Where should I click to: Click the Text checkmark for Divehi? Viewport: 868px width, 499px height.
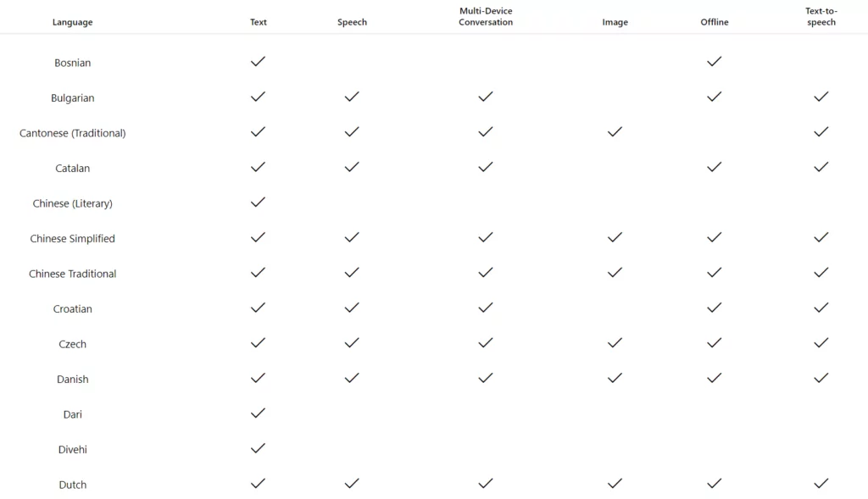pyautogui.click(x=258, y=448)
